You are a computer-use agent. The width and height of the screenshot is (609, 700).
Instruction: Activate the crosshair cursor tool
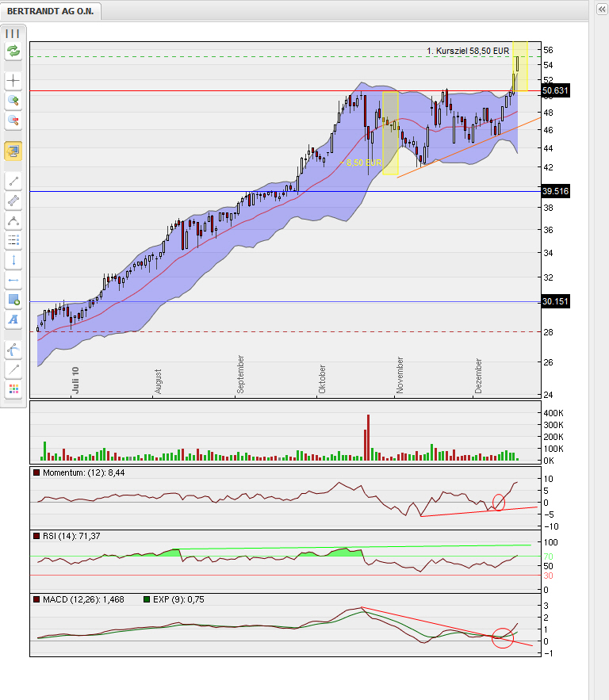(13, 80)
